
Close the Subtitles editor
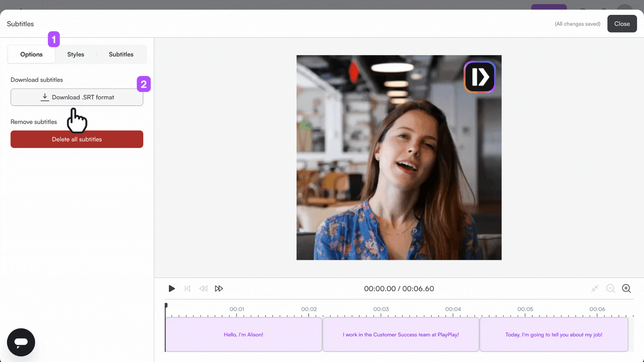tap(622, 23)
